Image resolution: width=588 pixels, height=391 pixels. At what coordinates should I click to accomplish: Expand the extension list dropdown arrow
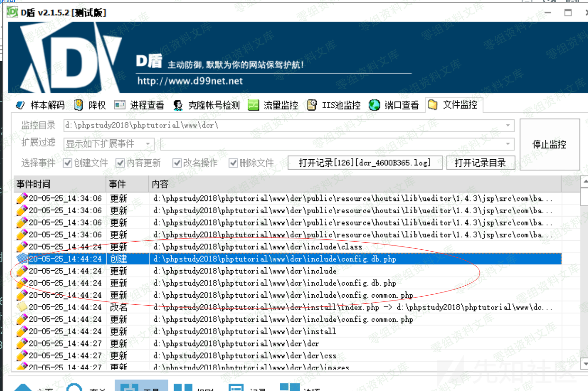pyautogui.click(x=509, y=144)
